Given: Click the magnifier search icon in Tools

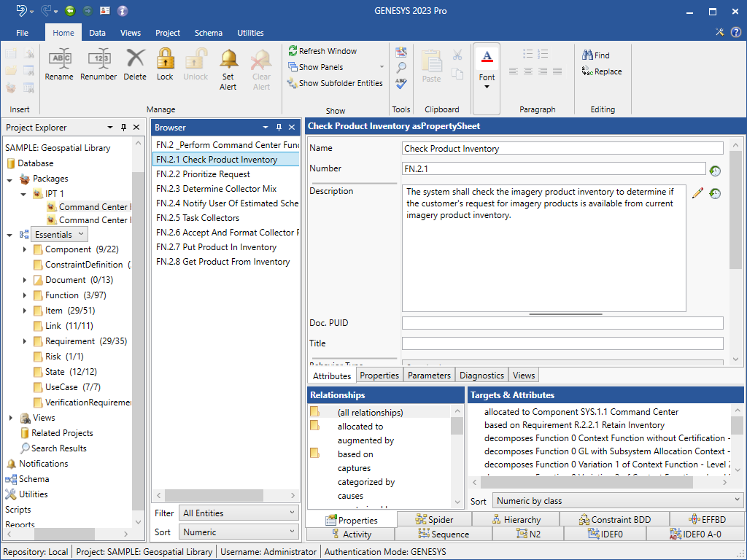Looking at the screenshot, I should (x=401, y=68).
